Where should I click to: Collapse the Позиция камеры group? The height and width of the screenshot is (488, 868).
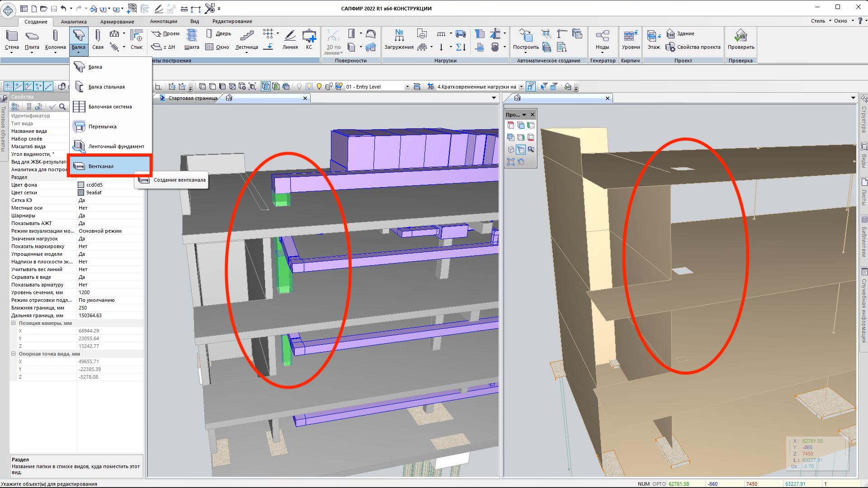14,323
